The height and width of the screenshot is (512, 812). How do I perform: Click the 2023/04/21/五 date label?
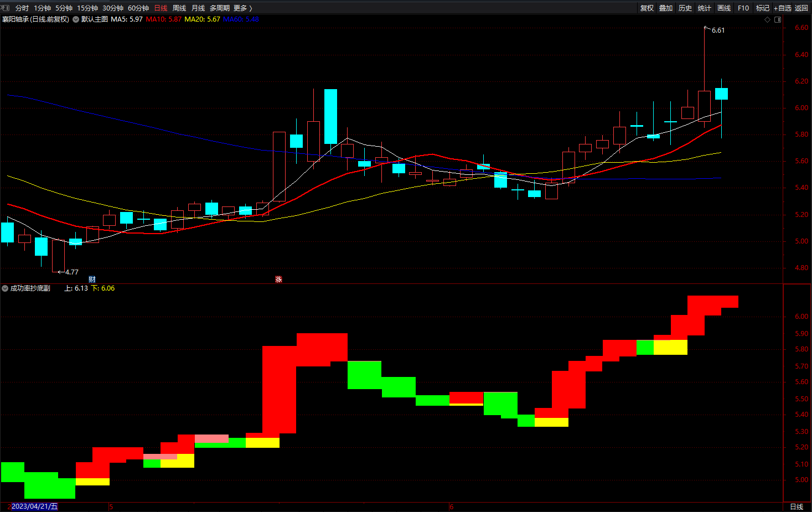pyautogui.click(x=34, y=506)
